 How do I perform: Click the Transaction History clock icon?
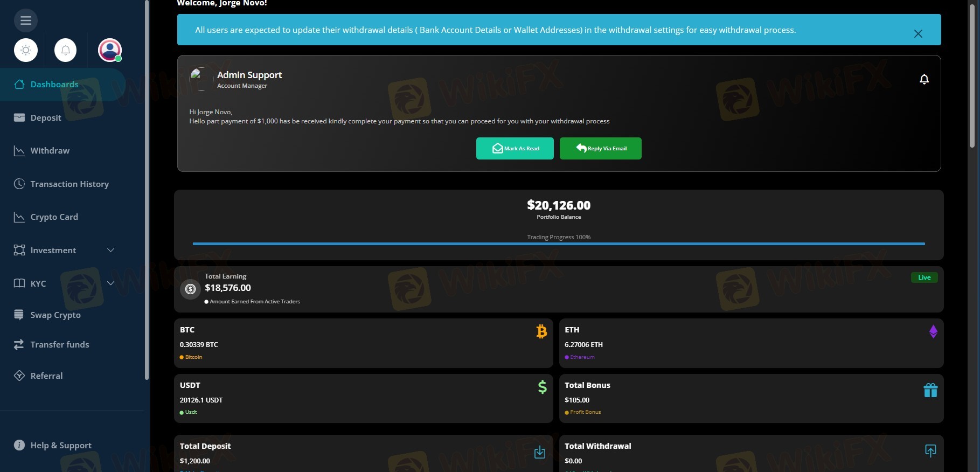click(x=19, y=184)
